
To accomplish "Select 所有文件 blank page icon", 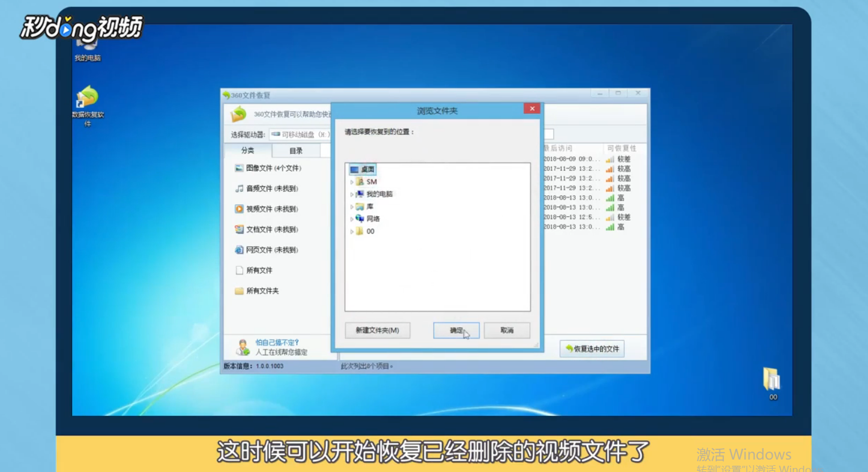I will (239, 270).
